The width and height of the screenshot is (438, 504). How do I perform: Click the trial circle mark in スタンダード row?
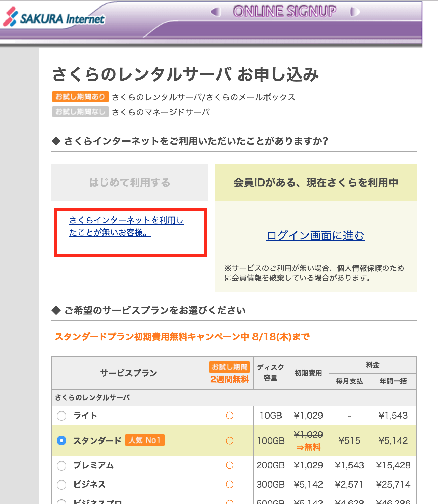pos(230,441)
